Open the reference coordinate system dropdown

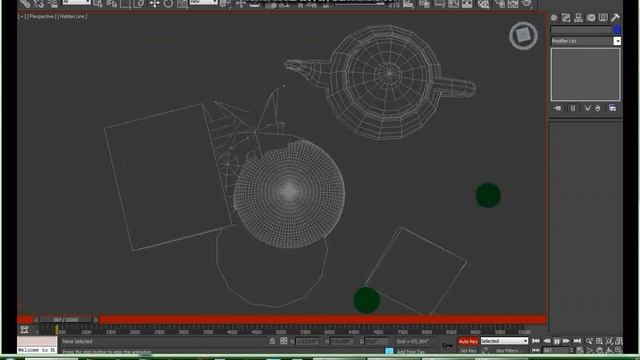point(204,2)
